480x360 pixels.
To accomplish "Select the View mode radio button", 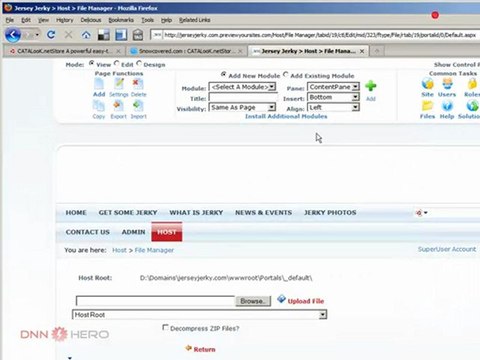I will coord(91,63).
